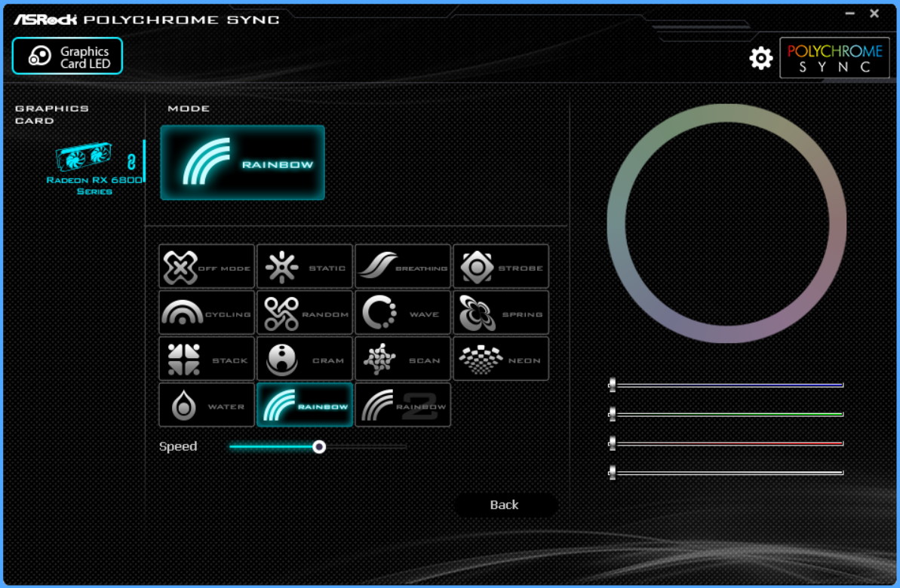
Task: Select the Rainbow tile in mode grid
Action: click(305, 405)
